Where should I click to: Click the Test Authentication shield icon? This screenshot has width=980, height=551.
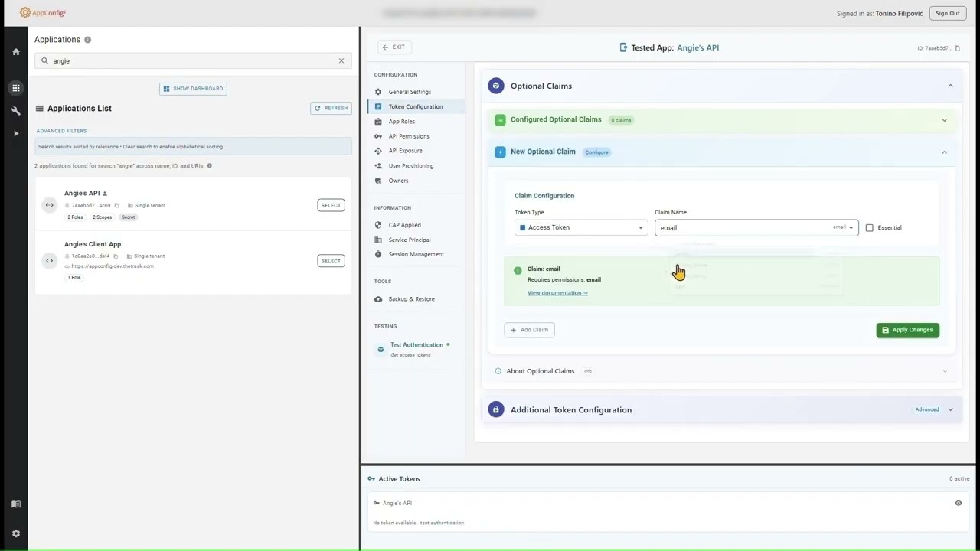(381, 350)
